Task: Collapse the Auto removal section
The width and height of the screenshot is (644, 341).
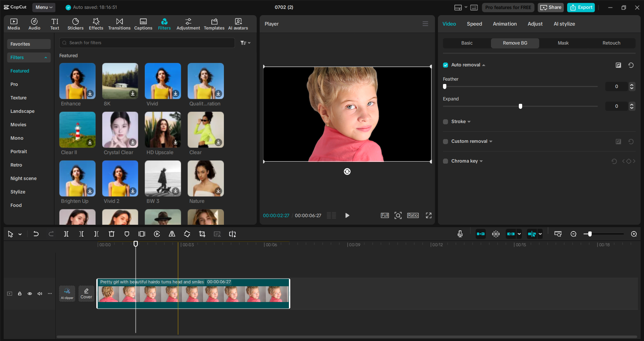Action: pos(484,65)
